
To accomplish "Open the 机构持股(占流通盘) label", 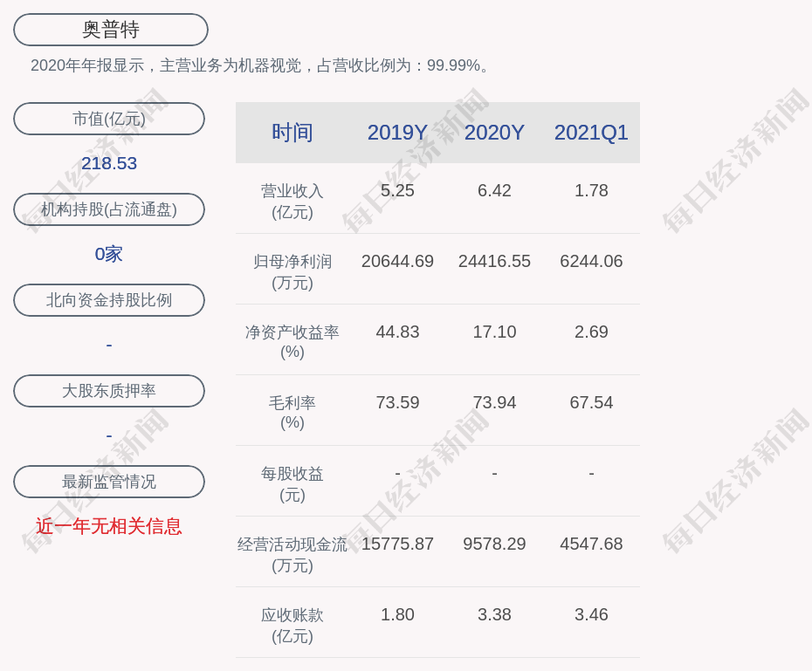I will tap(109, 209).
